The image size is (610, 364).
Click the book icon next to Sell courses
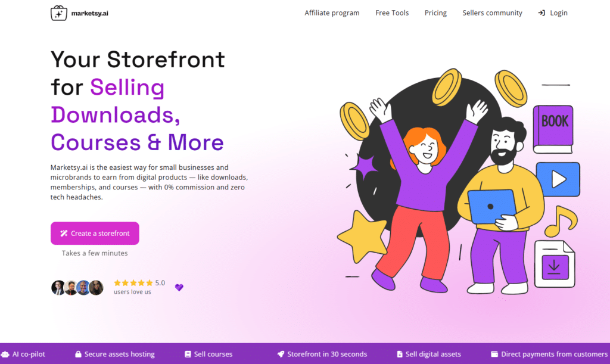click(x=188, y=354)
